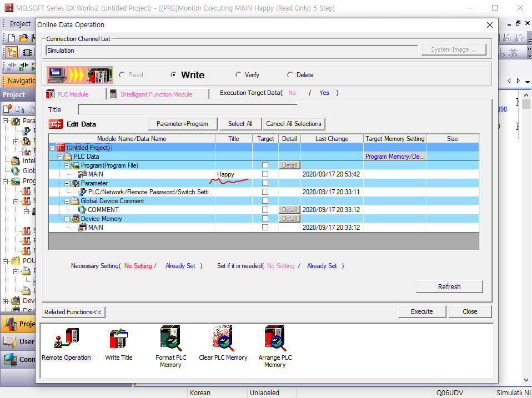532x398 pixels.
Task: Open the Clear PLC Memory function
Action: [223, 344]
